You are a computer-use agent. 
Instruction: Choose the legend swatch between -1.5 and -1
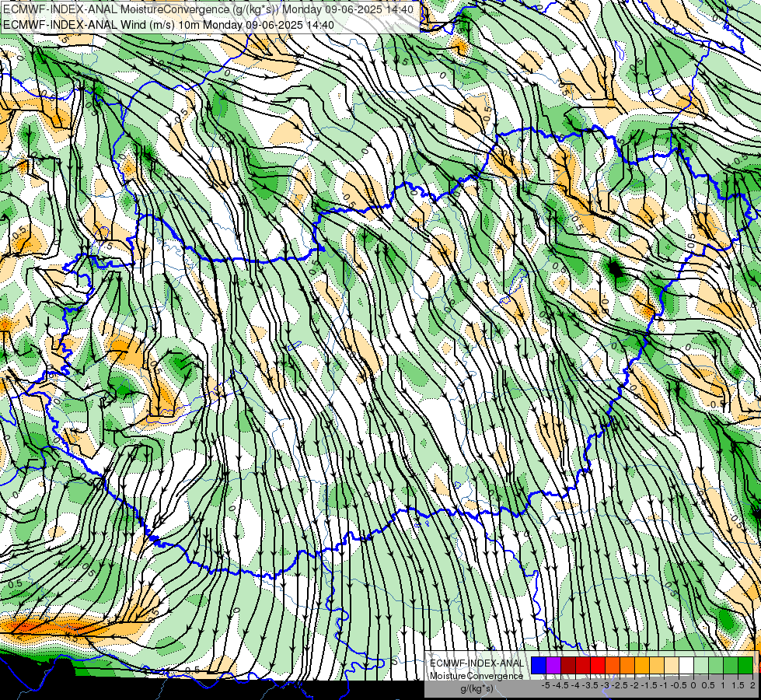tap(657, 666)
